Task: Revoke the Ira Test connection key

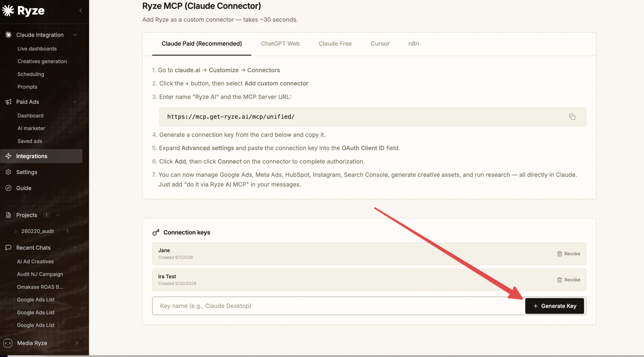Action: (568, 280)
